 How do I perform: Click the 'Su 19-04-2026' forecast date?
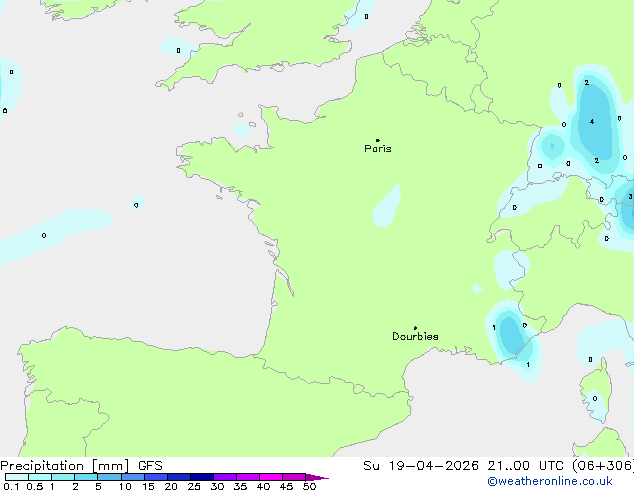pyautogui.click(x=421, y=466)
